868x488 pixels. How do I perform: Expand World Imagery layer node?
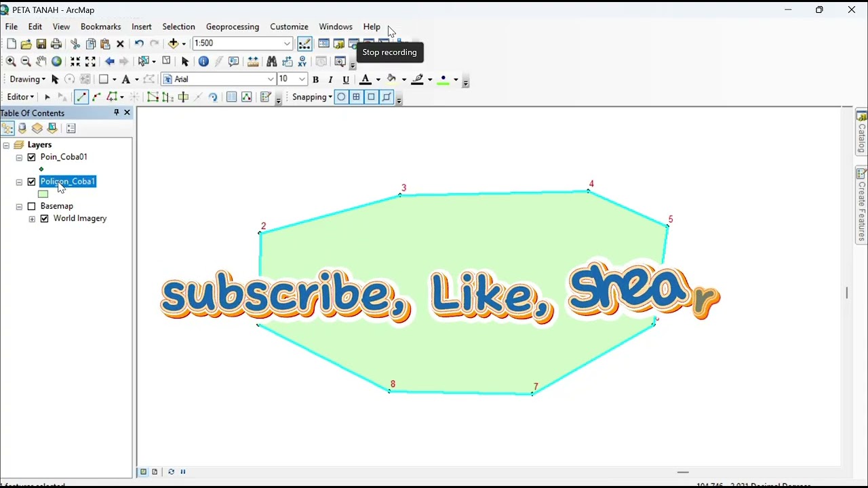32,219
